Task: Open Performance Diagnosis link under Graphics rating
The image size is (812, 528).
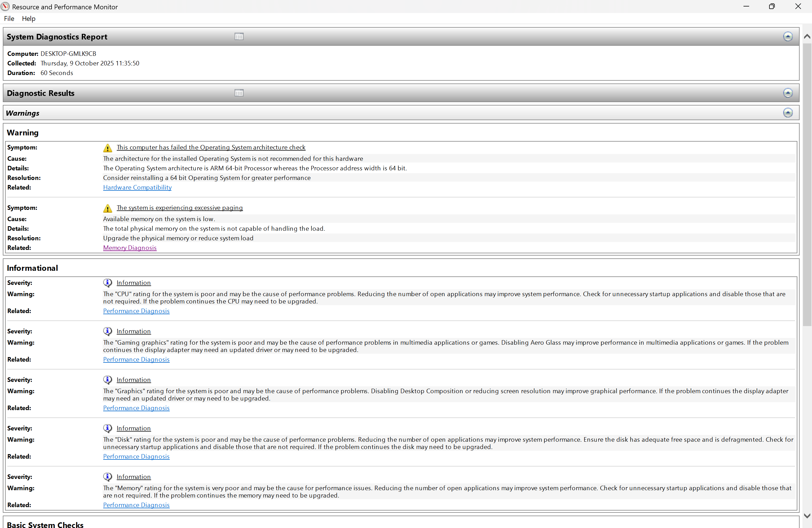Action: 136,408
